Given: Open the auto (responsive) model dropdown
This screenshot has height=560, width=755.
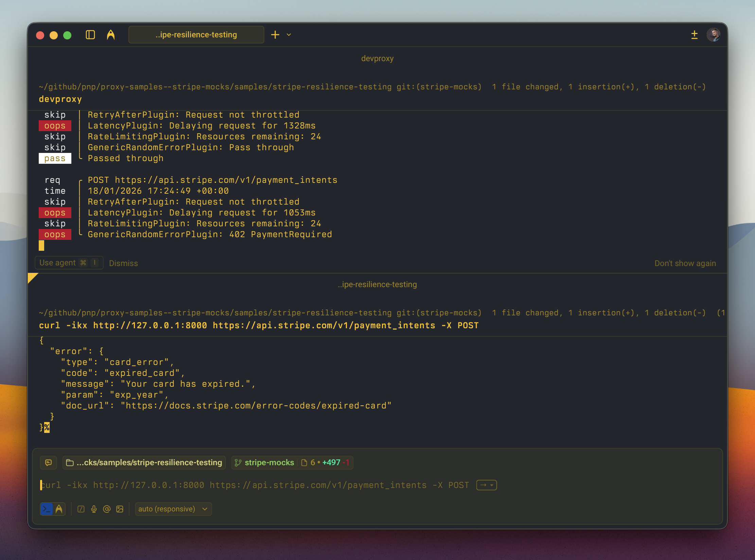Looking at the screenshot, I should 173,509.
